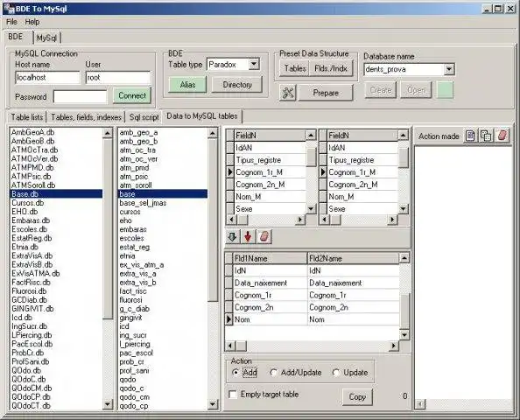Switch to the Tables, fields, indexes tab
Image resolution: width=520 pixels, height=420 pixels.
coord(86,117)
